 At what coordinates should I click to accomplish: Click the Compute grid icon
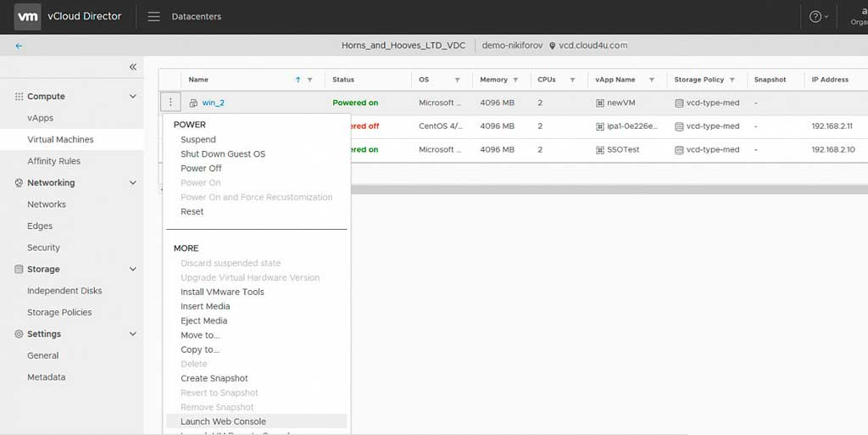point(19,97)
